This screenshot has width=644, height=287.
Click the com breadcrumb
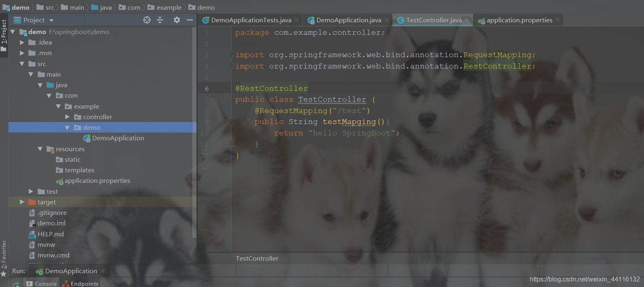(x=130, y=7)
